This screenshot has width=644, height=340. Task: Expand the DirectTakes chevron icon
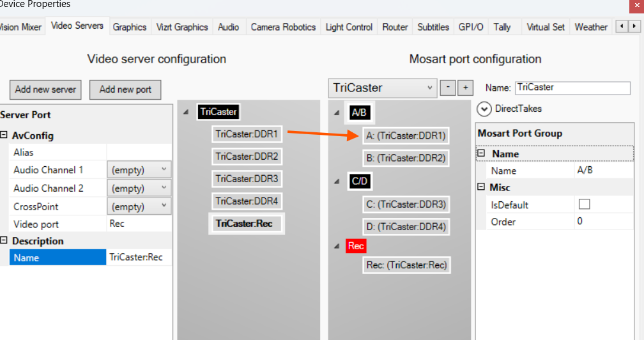[484, 109]
